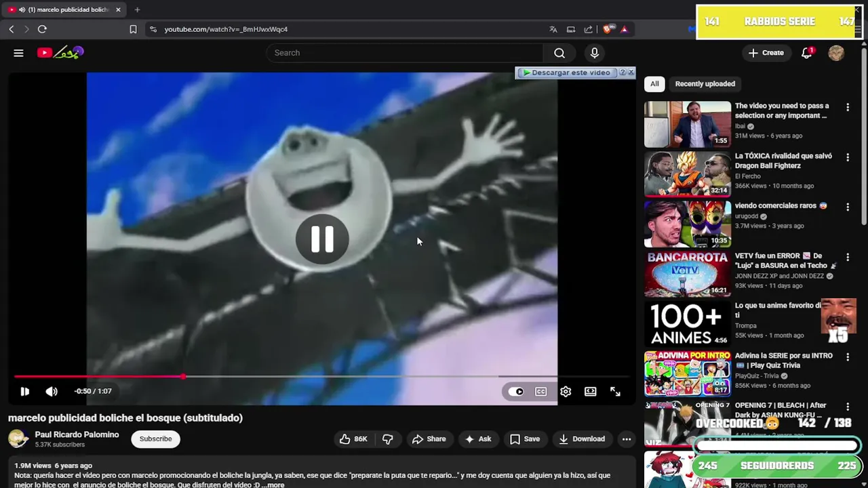The height and width of the screenshot is (488, 868).
Task: Open options for viendo comerciales raros
Action: point(847,207)
